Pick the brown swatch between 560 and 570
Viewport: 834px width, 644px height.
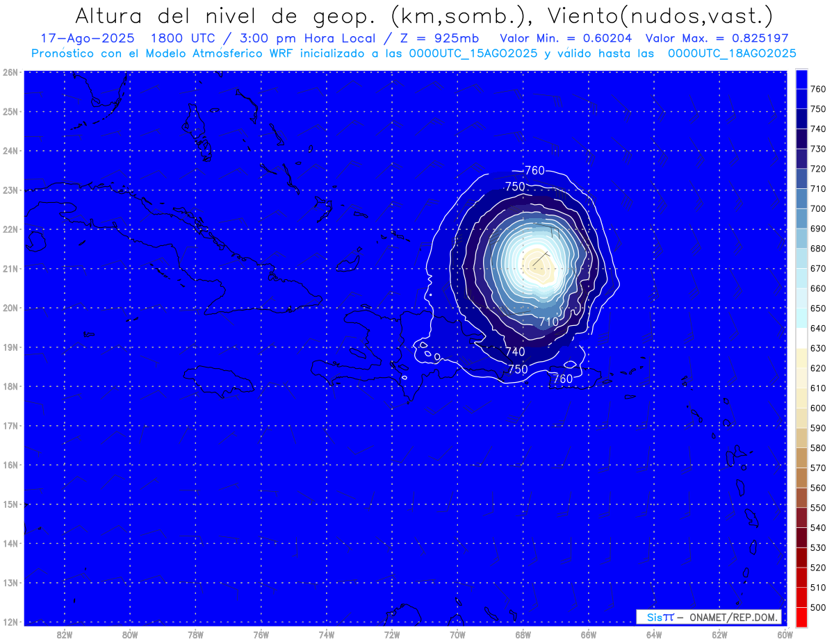tap(801, 477)
